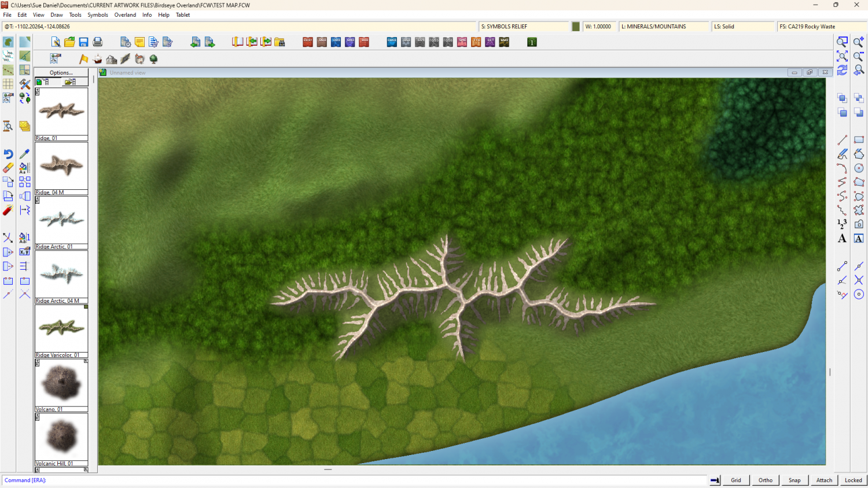Viewport: 868px width, 488px height.
Task: Open the sheet selector S: SYMBOLS RELIEF
Action: click(523, 27)
